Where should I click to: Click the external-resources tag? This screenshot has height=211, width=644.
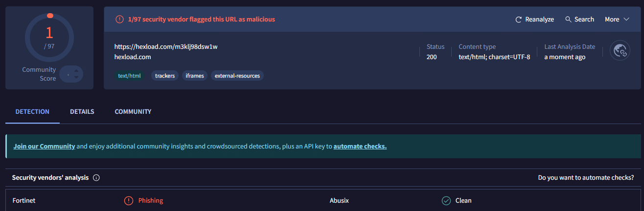237,76
